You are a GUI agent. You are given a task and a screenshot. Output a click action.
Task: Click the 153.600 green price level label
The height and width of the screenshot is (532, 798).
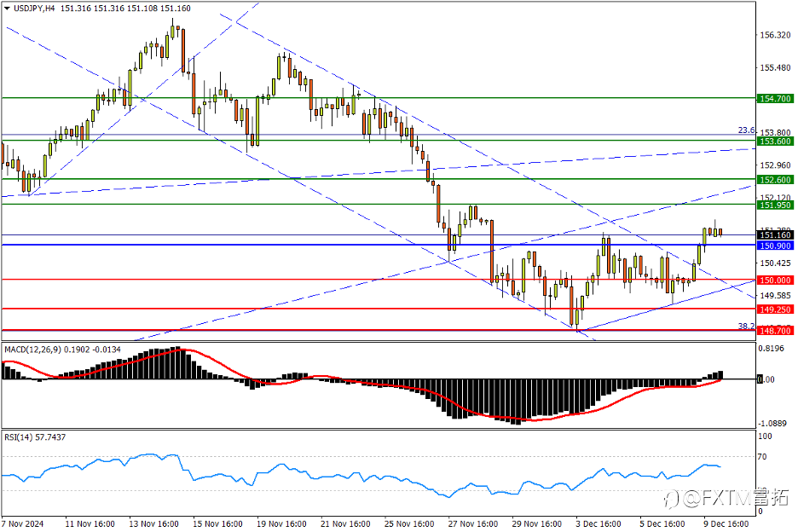775,141
